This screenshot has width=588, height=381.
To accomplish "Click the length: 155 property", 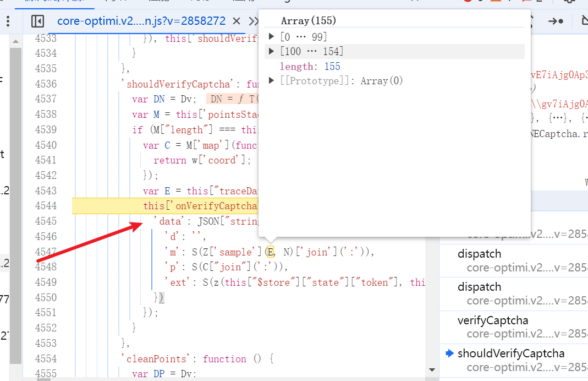I will [310, 67].
